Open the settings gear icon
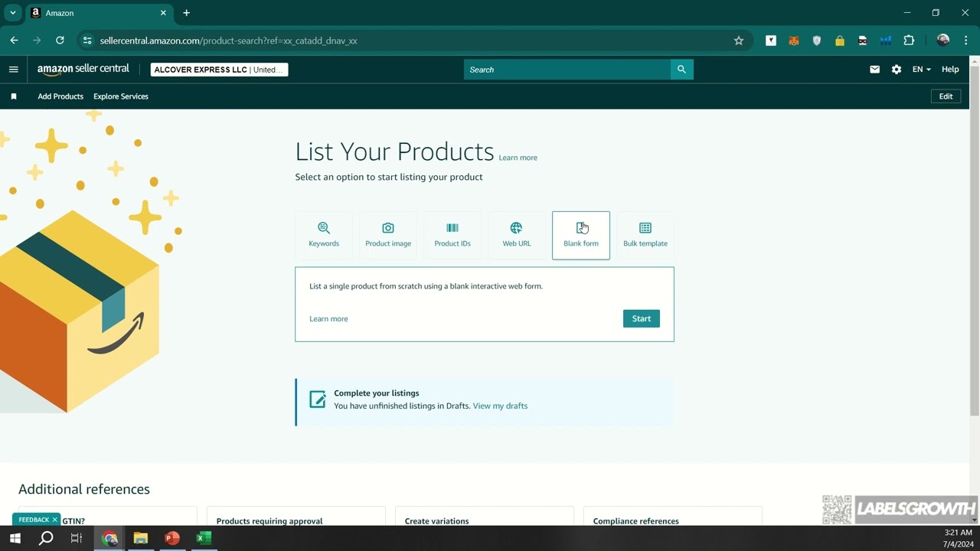Screen dimensions: 980x551 897,70
